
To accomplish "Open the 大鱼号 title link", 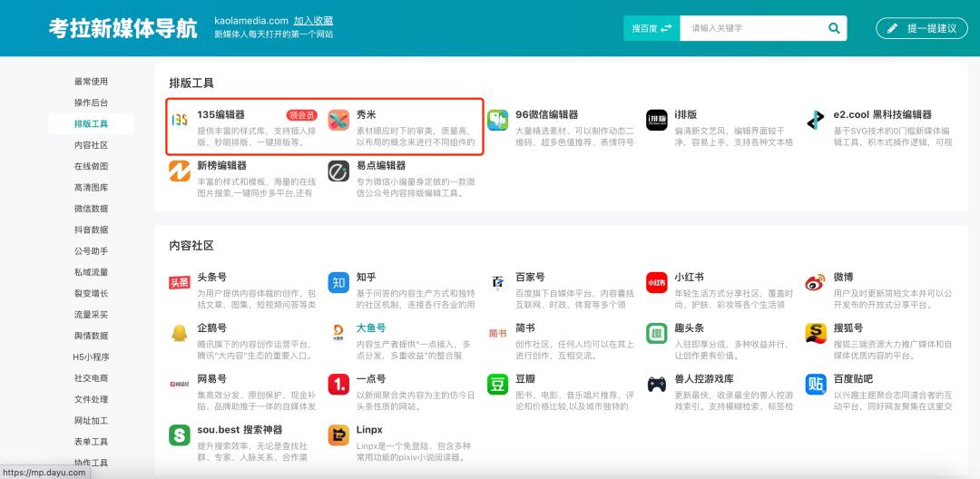I will pos(371,327).
